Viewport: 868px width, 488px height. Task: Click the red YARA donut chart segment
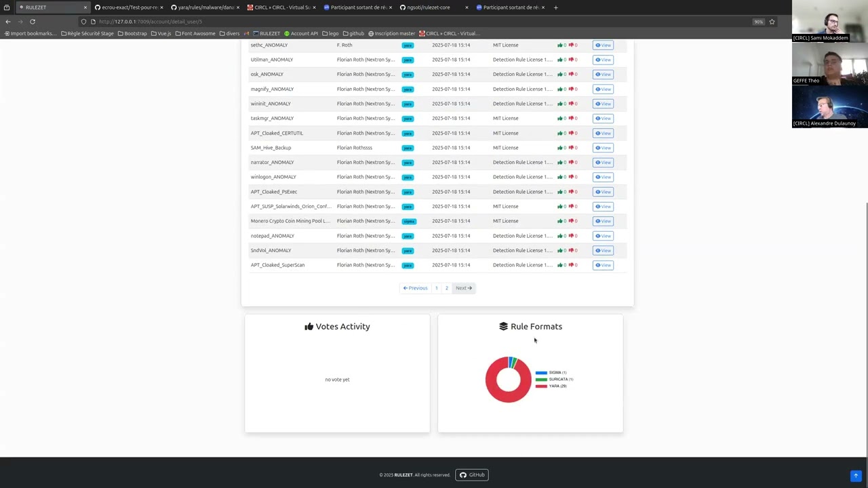(509, 399)
